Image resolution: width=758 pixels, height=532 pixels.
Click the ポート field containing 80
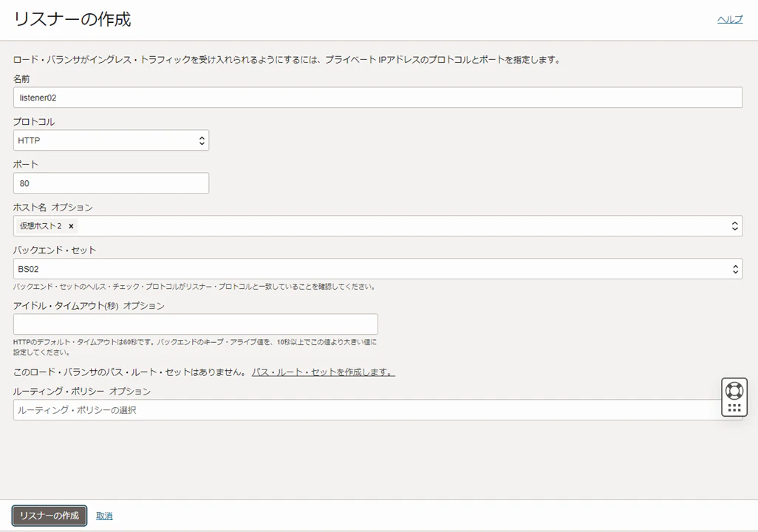(111, 183)
